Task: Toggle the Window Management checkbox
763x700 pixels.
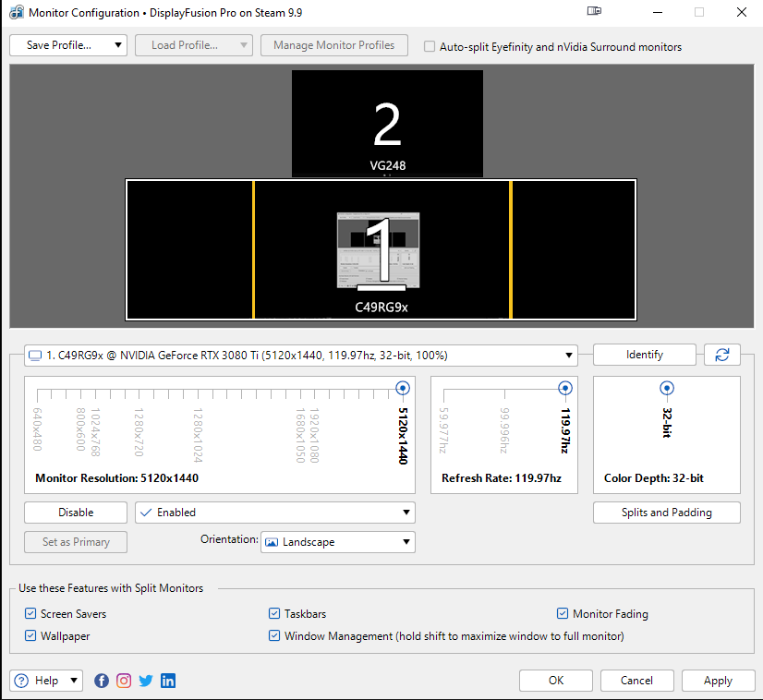Action: [274, 635]
